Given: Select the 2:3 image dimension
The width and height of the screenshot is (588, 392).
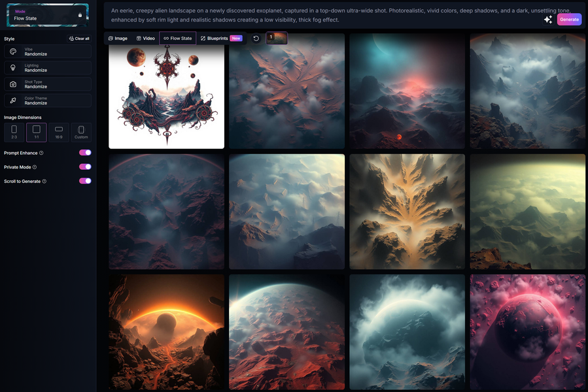Looking at the screenshot, I should coord(14,132).
